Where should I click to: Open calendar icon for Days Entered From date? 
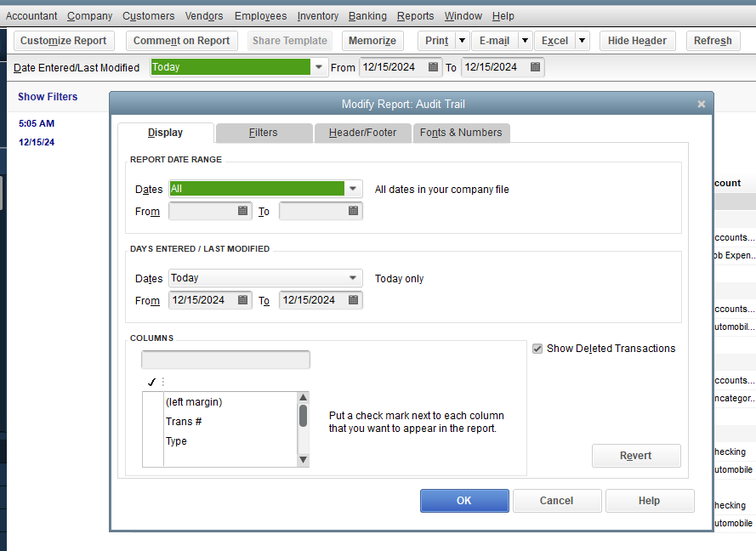coord(242,300)
